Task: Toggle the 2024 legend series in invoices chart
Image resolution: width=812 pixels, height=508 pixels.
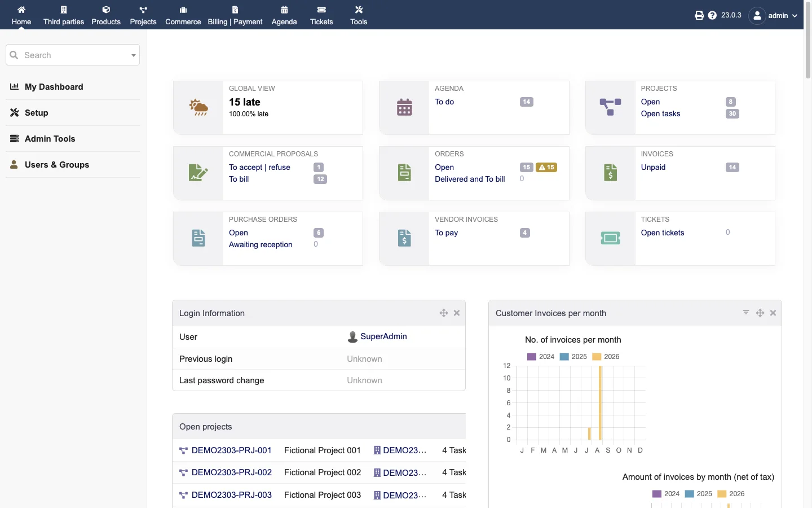Action: pos(541,357)
